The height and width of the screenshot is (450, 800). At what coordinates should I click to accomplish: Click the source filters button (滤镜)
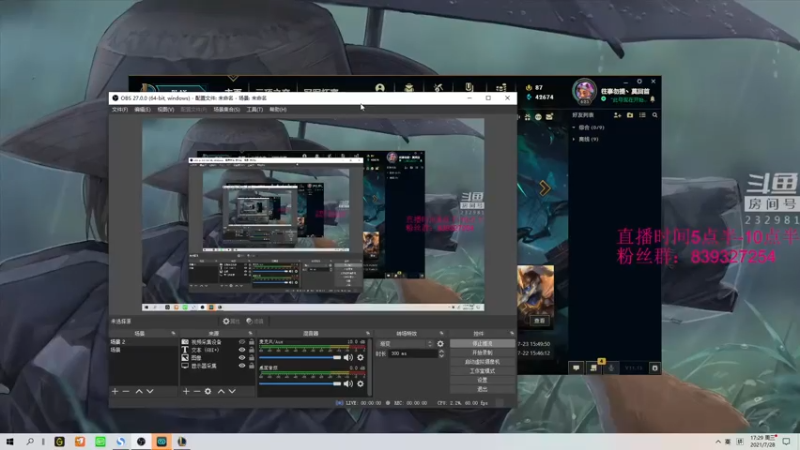coord(255,321)
